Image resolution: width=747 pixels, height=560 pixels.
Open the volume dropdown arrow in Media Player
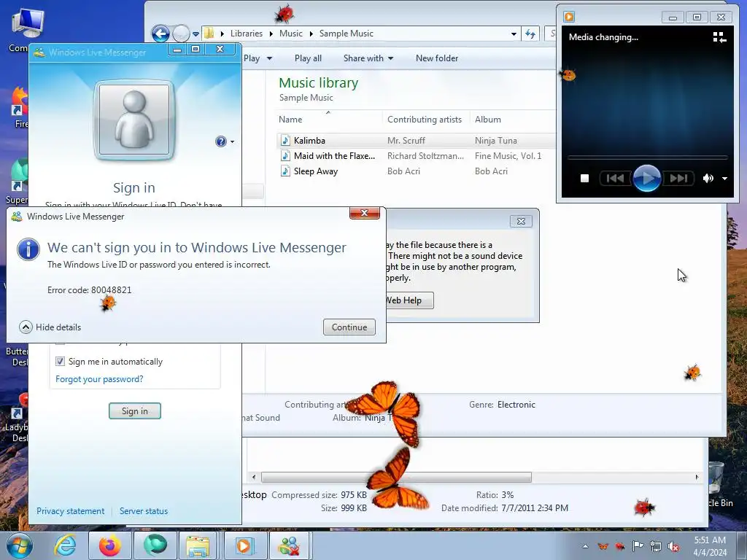click(x=724, y=179)
